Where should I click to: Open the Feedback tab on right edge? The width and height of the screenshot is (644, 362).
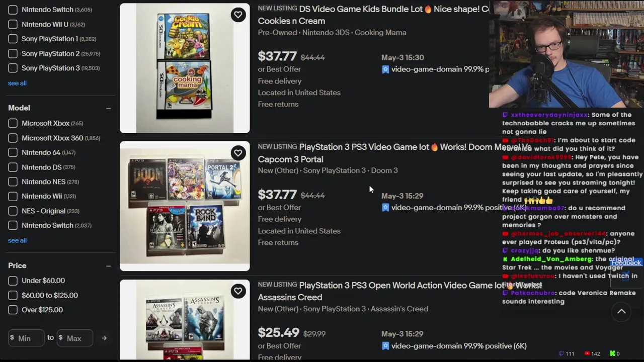pos(626,263)
